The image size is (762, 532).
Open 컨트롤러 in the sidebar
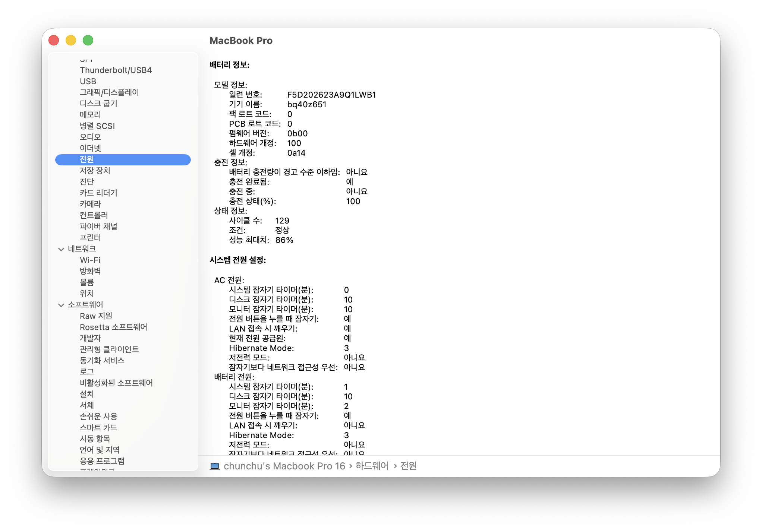(x=94, y=215)
